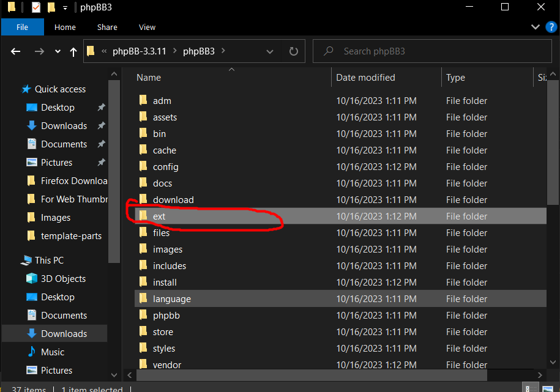The image size is (560, 392).
Task: Open pinned Desktop under Quick access
Action: pos(58,108)
